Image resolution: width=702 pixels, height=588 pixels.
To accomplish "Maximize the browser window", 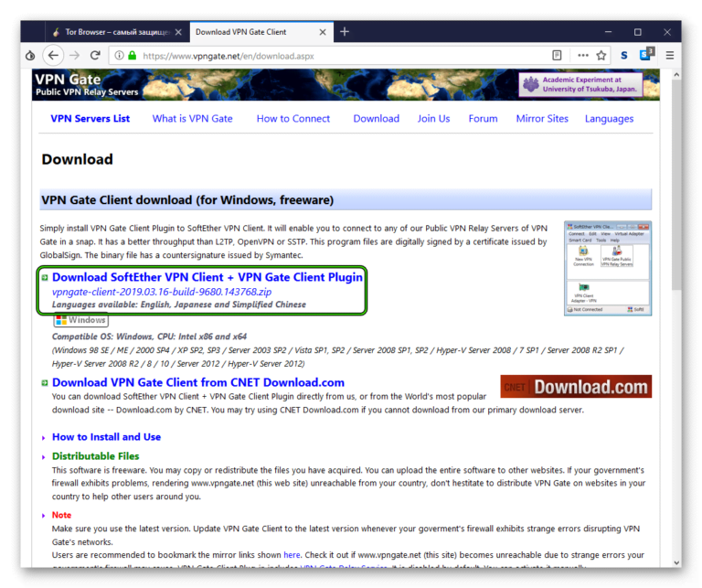I will click(x=637, y=32).
